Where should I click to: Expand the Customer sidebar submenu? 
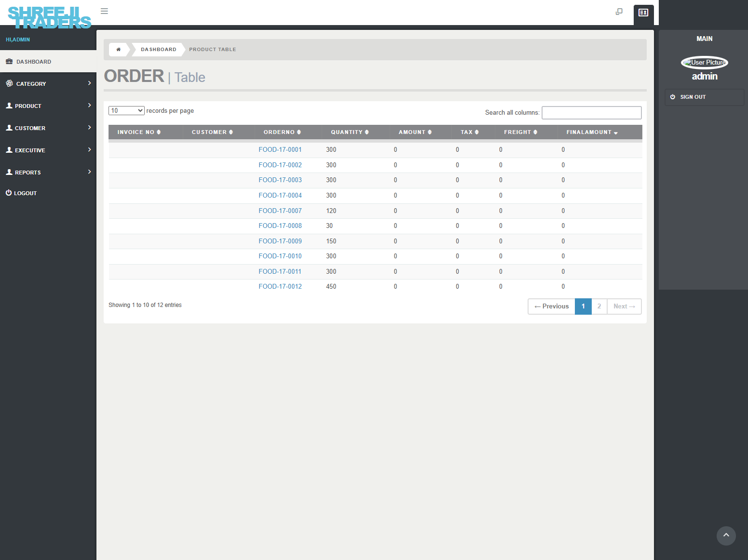(48, 128)
